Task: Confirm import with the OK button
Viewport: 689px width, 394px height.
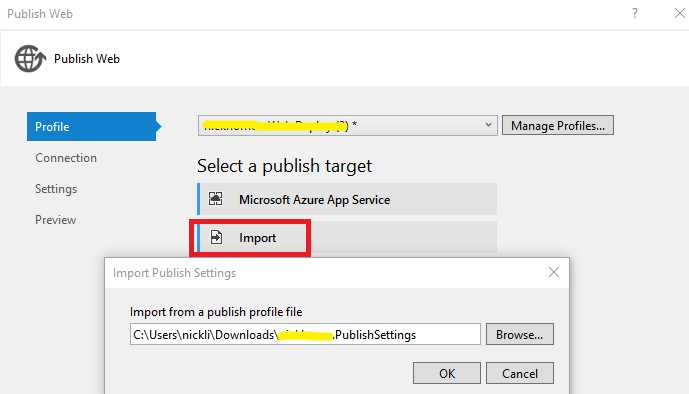Action: [x=447, y=373]
